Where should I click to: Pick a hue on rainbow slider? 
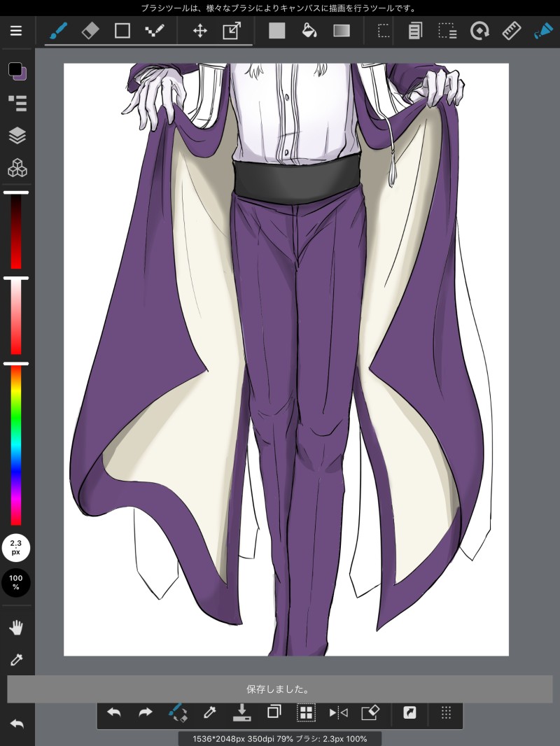coord(16,444)
